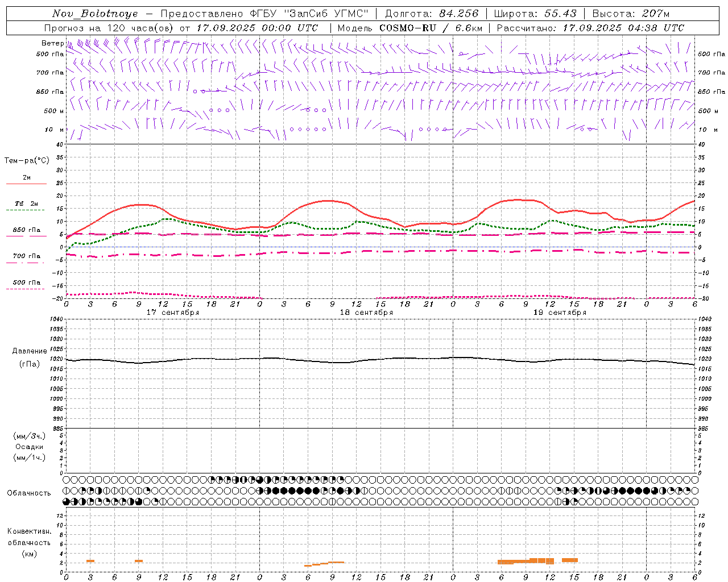Click the 'Конвективн.' convective label
The width and height of the screenshot is (728, 582).
click(29, 531)
